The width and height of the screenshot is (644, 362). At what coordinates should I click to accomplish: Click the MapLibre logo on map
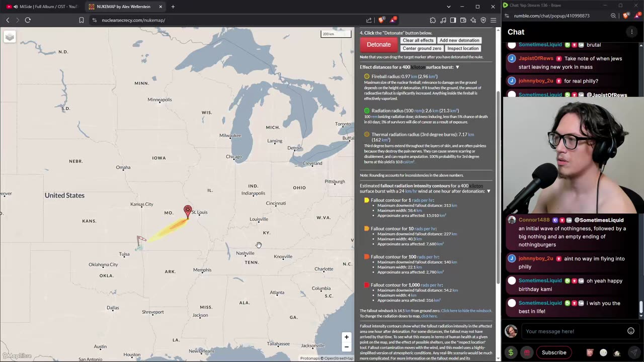tap(17, 356)
